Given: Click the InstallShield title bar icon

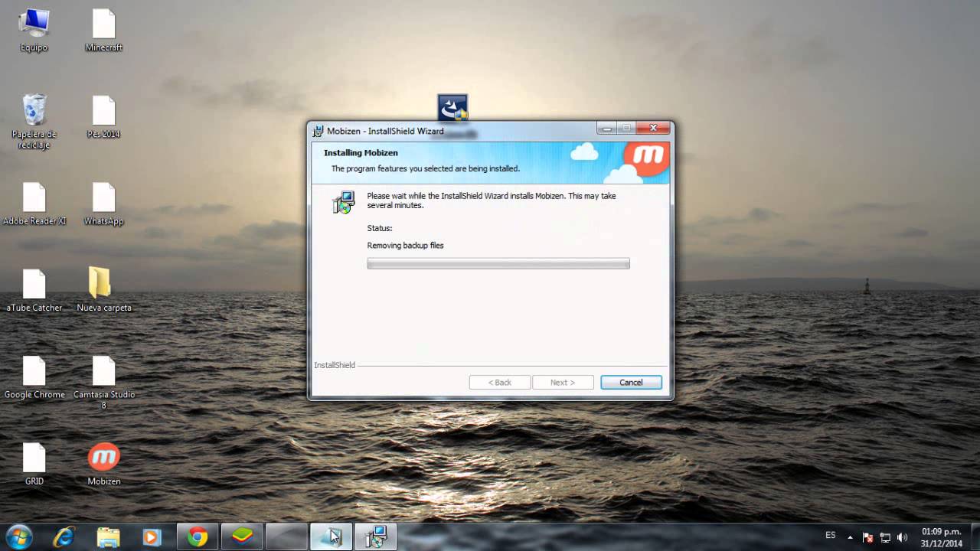Looking at the screenshot, I should (318, 131).
